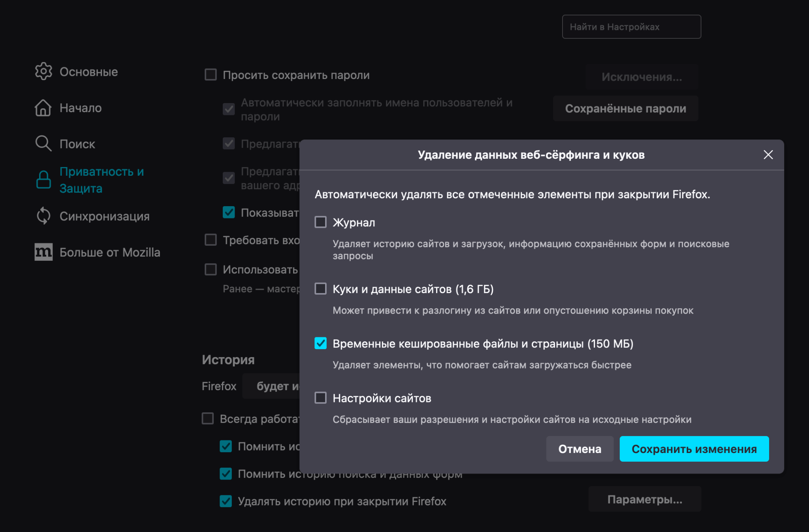Toggle Помнить историю поиска и данных форм
Image resolution: width=809 pixels, height=532 pixels.
coord(226,474)
